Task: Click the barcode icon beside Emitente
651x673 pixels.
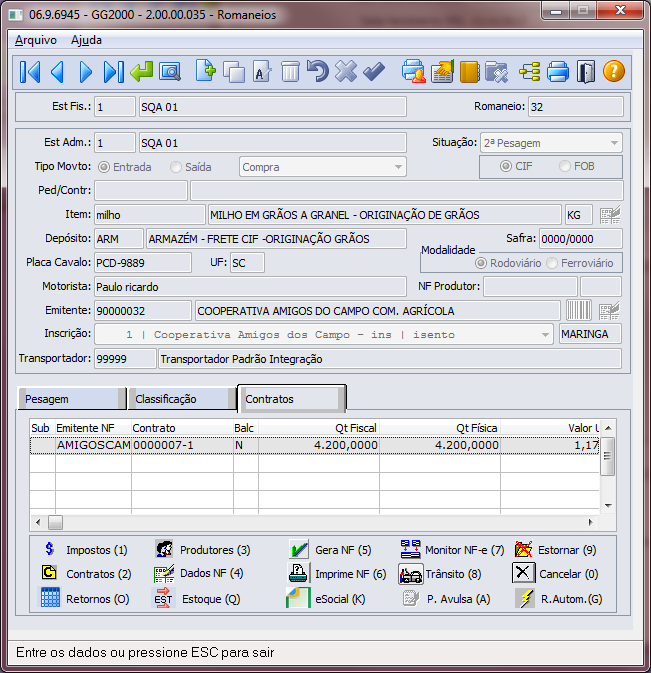Action: click(578, 310)
